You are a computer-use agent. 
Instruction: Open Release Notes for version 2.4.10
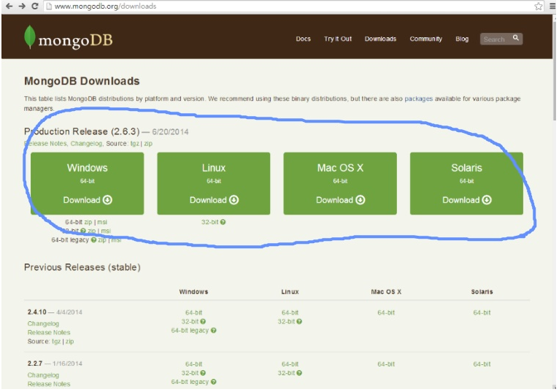point(49,332)
